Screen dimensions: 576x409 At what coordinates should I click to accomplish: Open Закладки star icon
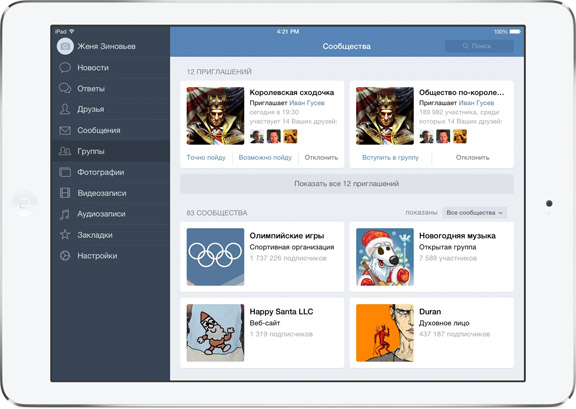(x=65, y=234)
